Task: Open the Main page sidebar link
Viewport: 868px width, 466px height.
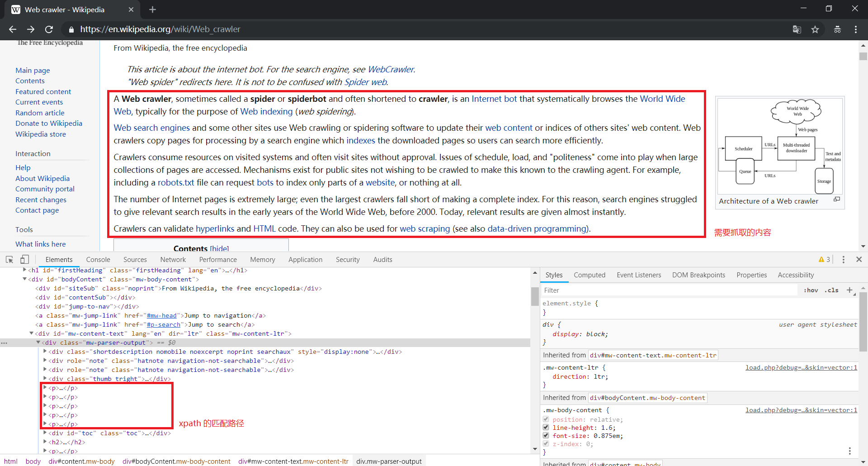Action: coord(33,71)
